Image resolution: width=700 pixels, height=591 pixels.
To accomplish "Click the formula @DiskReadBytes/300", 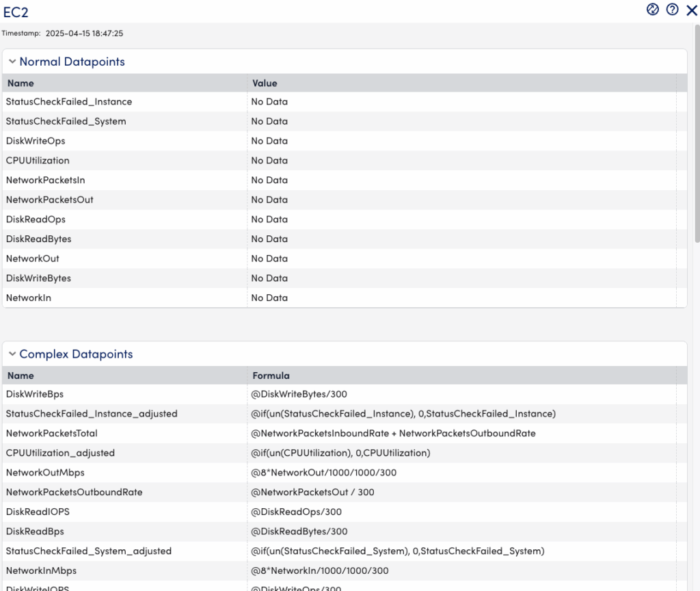I will [x=299, y=532].
